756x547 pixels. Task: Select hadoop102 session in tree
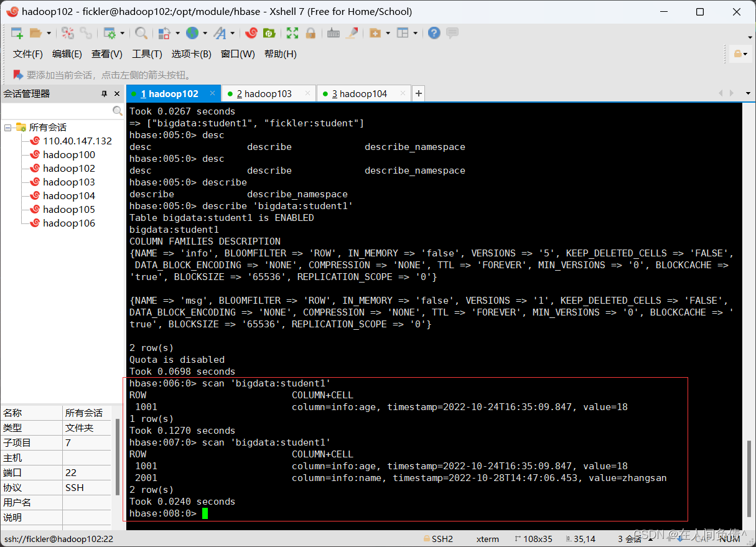(69, 168)
